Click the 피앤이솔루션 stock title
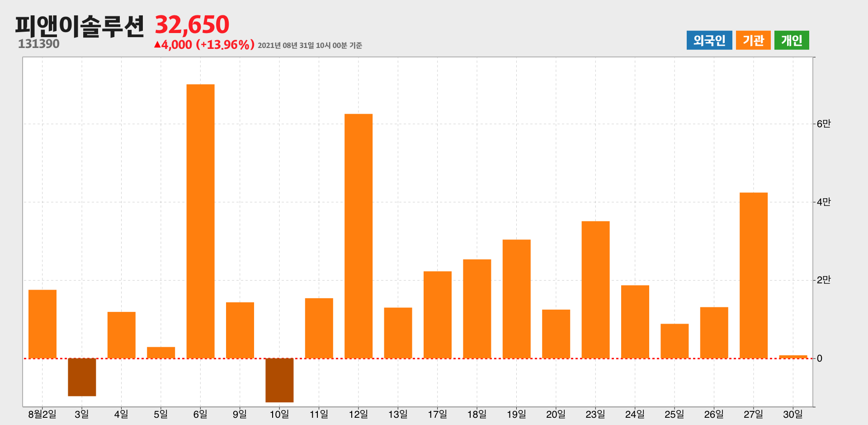This screenshot has height=425, width=868. (x=80, y=25)
